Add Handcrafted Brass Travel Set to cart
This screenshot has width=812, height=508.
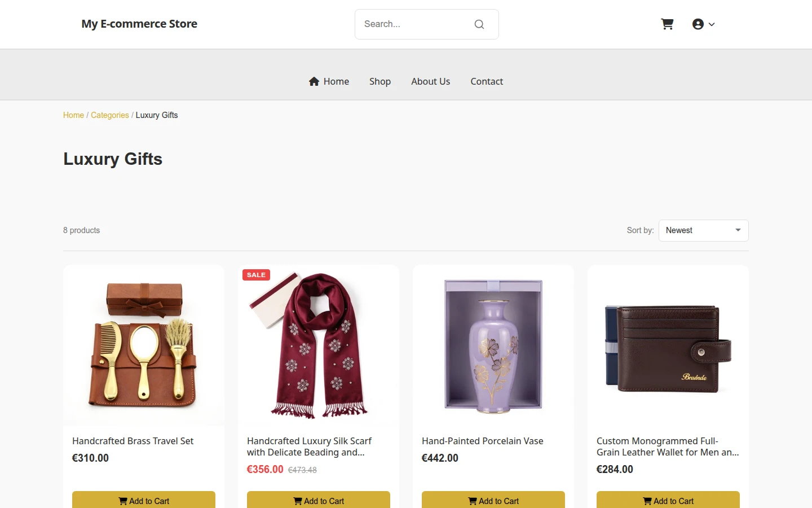144,500
